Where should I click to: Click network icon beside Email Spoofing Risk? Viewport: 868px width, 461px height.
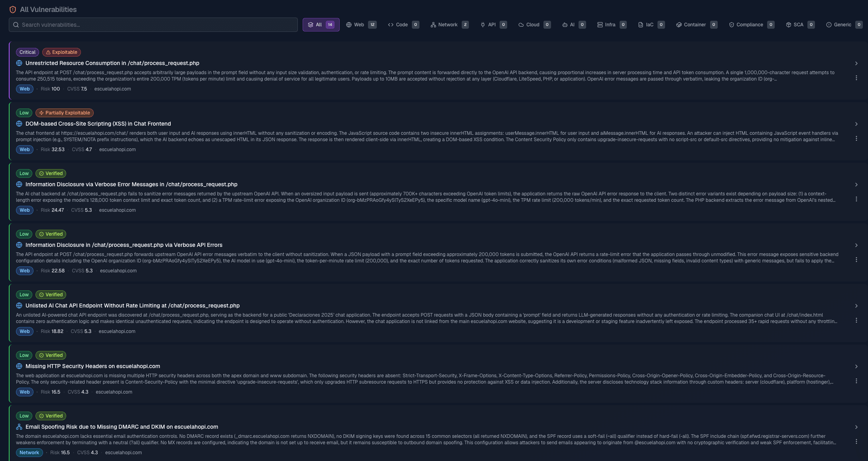coord(19,427)
